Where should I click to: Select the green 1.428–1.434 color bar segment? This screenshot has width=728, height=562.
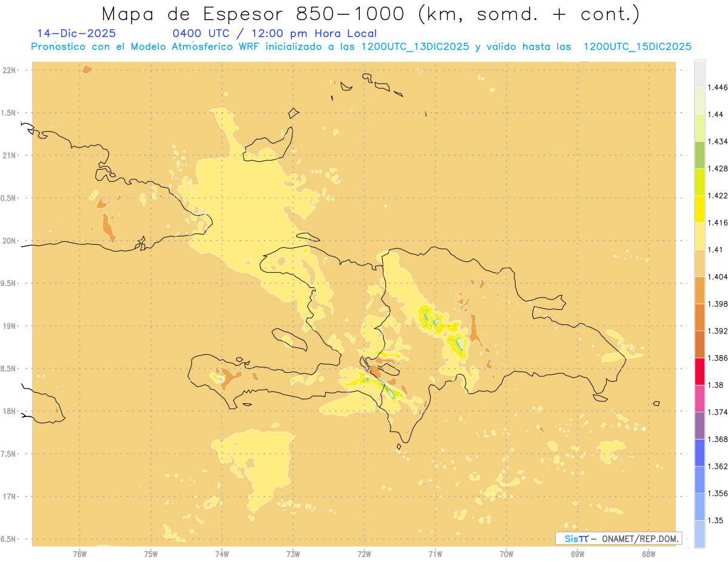pos(699,155)
